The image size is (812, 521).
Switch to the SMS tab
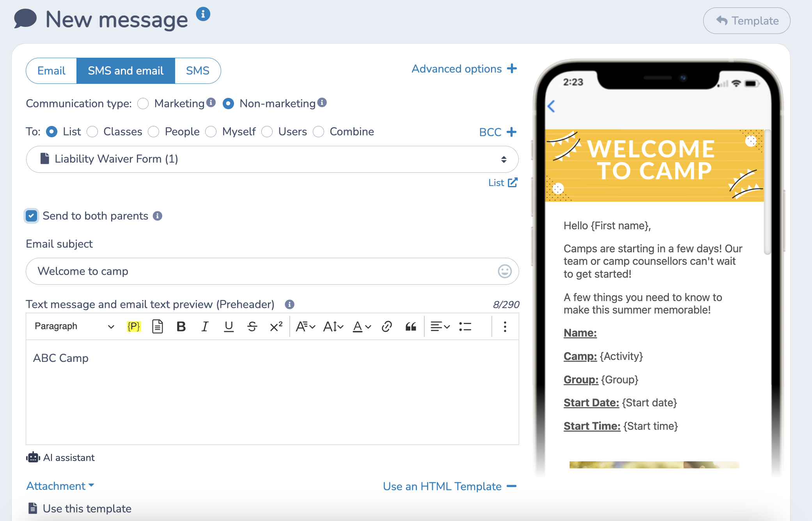(197, 71)
